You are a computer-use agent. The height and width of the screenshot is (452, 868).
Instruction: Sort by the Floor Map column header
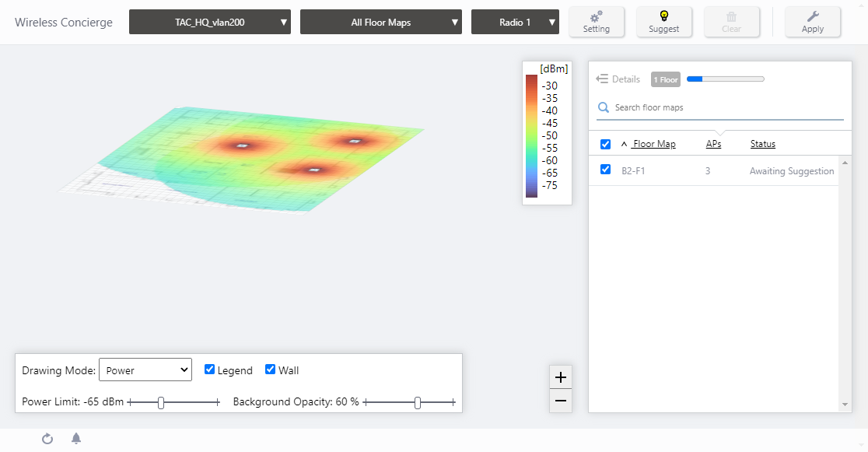pyautogui.click(x=653, y=144)
